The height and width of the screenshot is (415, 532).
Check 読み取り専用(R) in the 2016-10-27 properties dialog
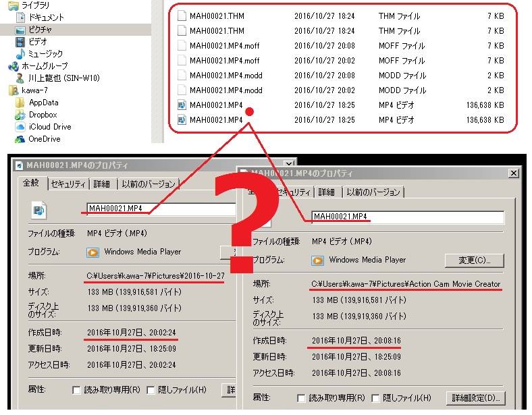[x=77, y=390]
